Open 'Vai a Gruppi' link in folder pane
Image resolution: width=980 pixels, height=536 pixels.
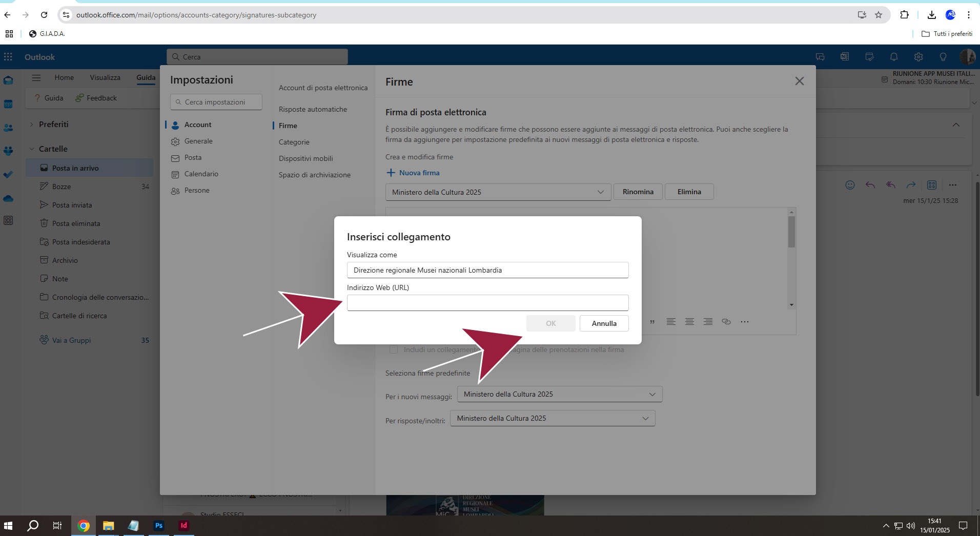click(71, 340)
